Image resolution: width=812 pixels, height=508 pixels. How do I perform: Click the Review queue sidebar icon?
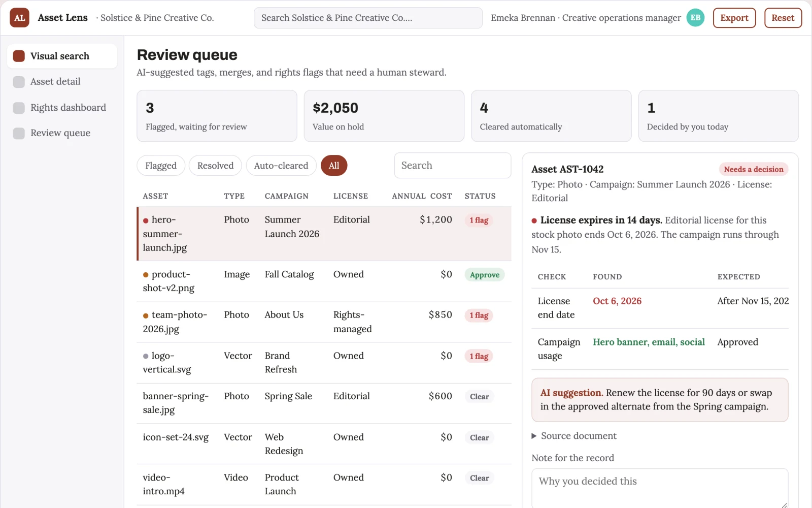click(x=19, y=133)
